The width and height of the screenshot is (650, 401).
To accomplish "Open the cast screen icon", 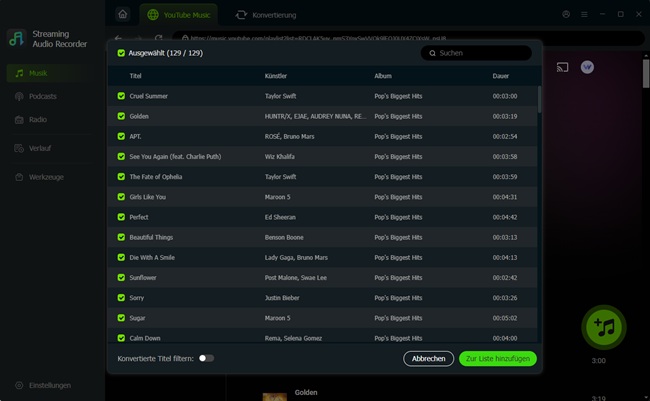I will [562, 67].
